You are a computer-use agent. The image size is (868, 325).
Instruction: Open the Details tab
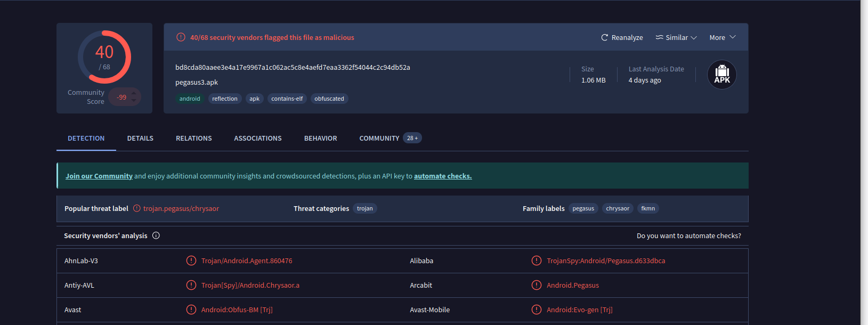tap(140, 138)
